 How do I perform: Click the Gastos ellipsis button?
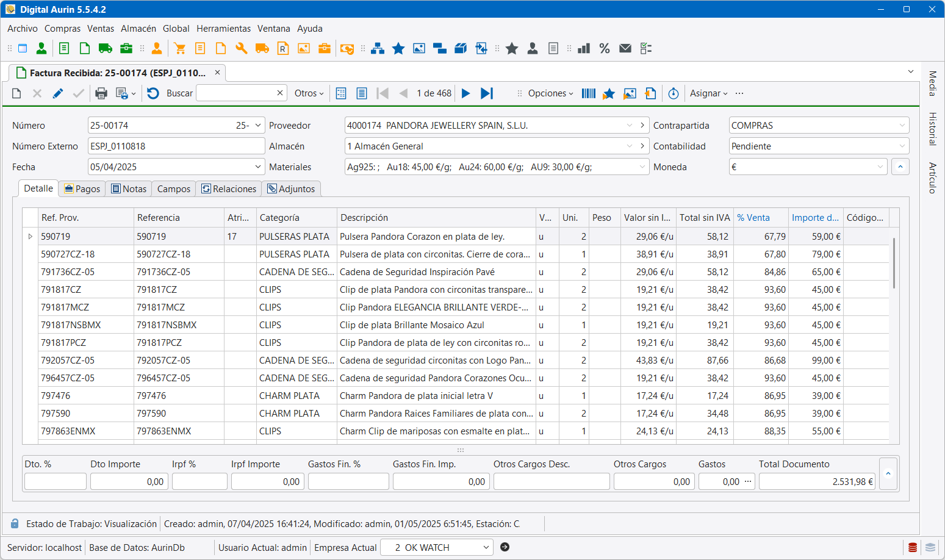pyautogui.click(x=748, y=481)
